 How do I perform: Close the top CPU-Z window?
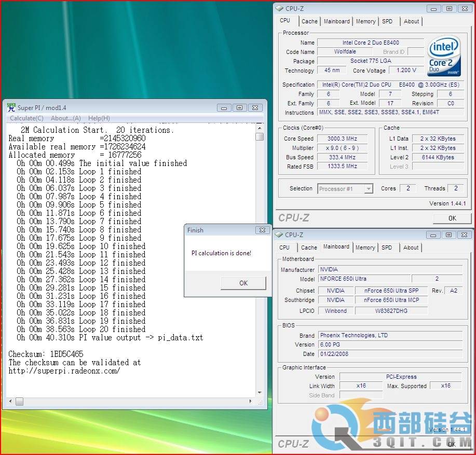click(465, 9)
